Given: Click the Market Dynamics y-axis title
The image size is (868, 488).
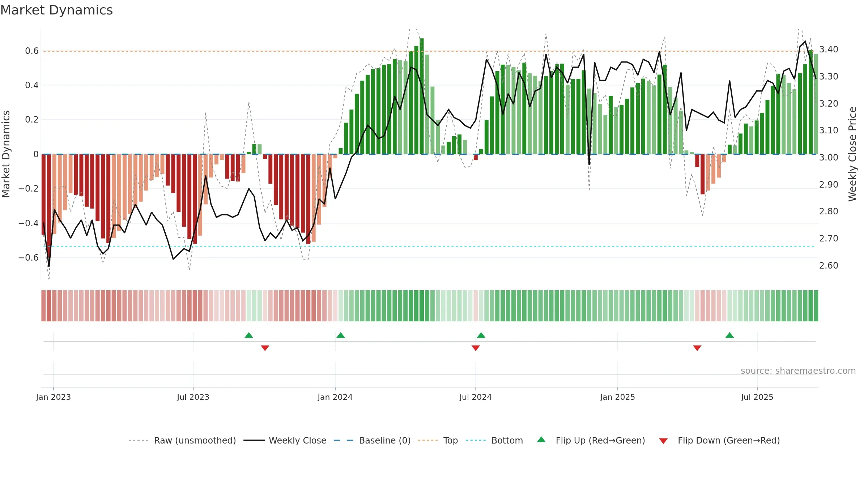Looking at the screenshot, I should coord(6,154).
